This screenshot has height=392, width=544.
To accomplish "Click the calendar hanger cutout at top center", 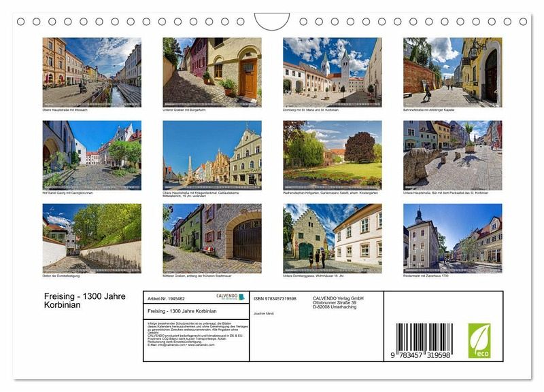I will [x=272, y=22].
